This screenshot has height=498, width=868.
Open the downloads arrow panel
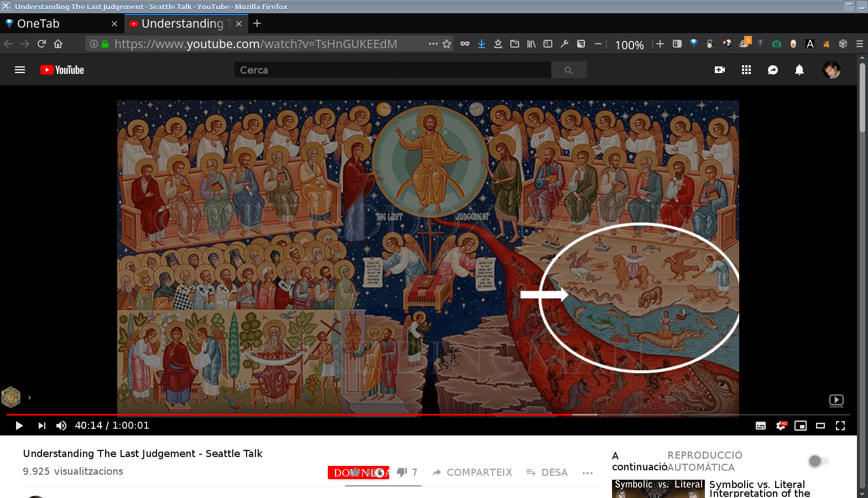point(482,44)
